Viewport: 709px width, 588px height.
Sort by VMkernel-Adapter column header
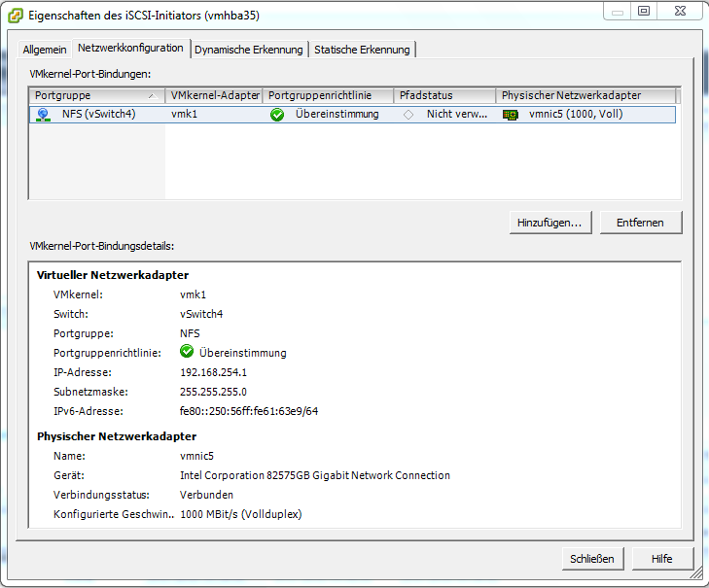click(x=214, y=95)
